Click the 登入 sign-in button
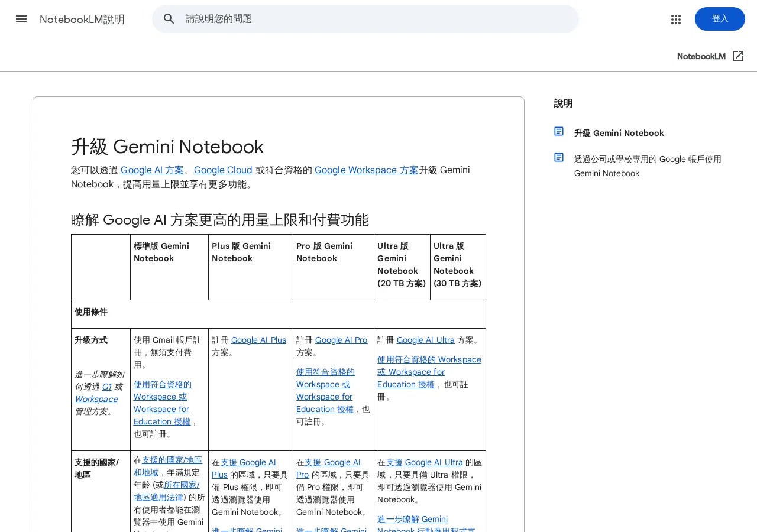This screenshot has width=757, height=532. (720, 19)
